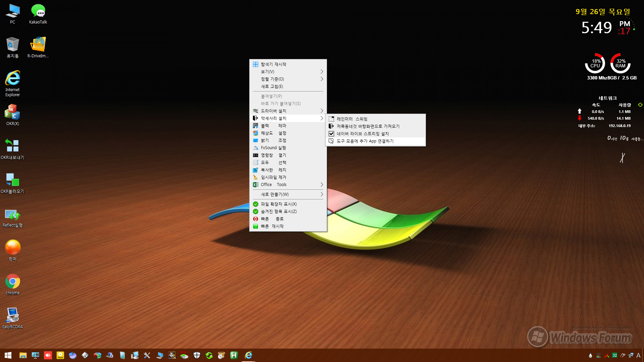Viewport: 644px width, 362px height.
Task: Open File Explorer in the taskbar
Action: coord(23,355)
